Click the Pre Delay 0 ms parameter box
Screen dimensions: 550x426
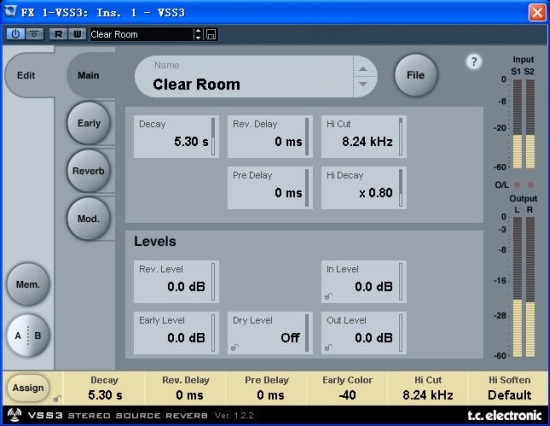[270, 188]
